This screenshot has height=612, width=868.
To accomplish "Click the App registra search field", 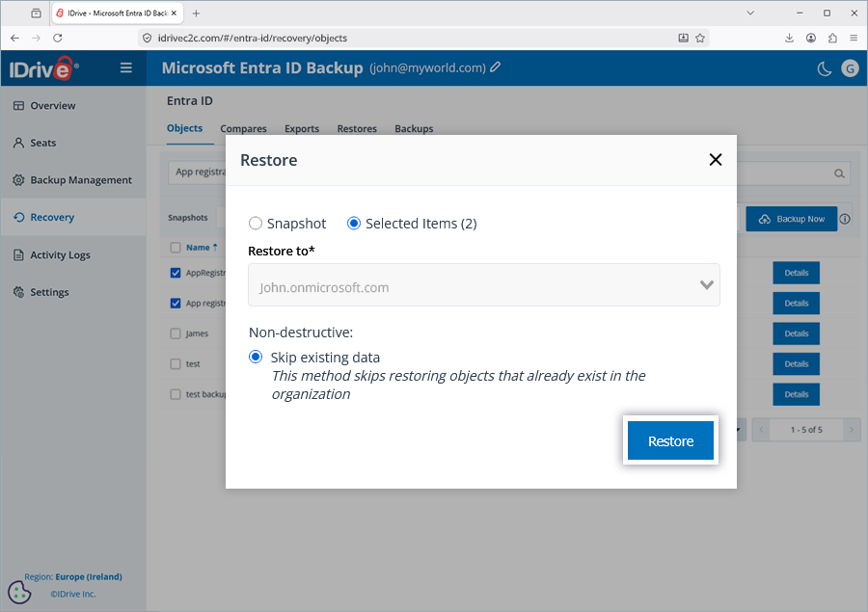I will click(198, 173).
